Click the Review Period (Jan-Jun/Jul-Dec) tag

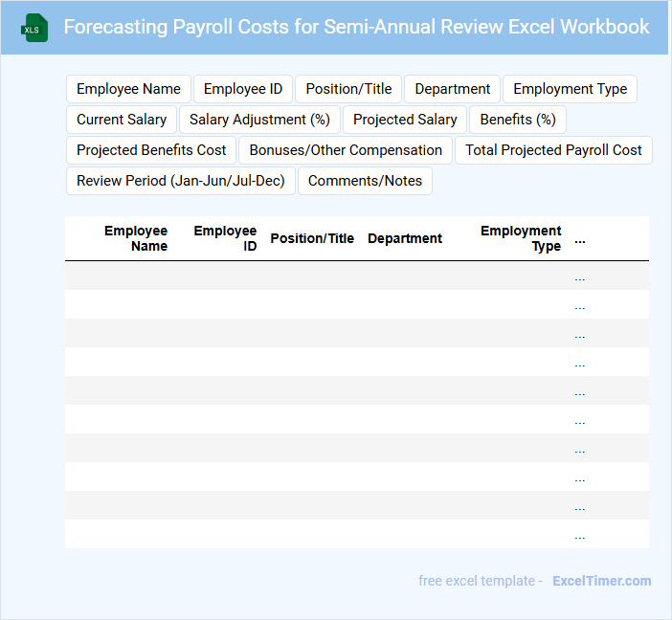181,181
